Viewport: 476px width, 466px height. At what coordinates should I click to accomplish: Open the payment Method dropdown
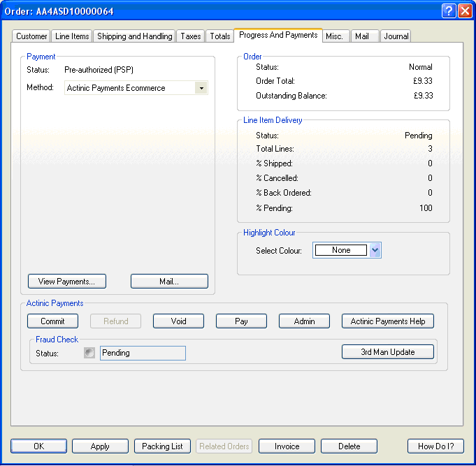(201, 88)
